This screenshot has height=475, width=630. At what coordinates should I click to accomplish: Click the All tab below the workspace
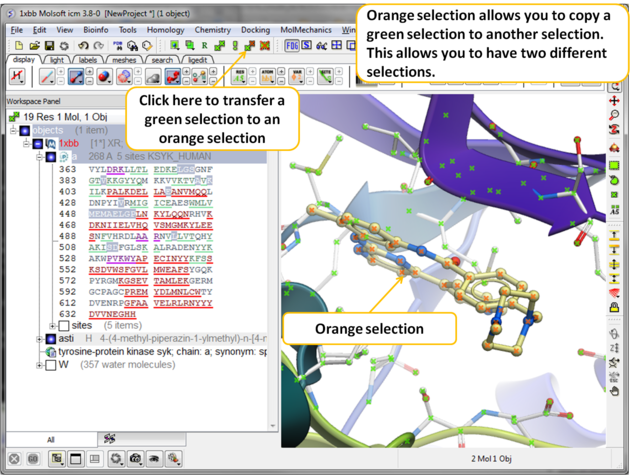tap(49, 439)
